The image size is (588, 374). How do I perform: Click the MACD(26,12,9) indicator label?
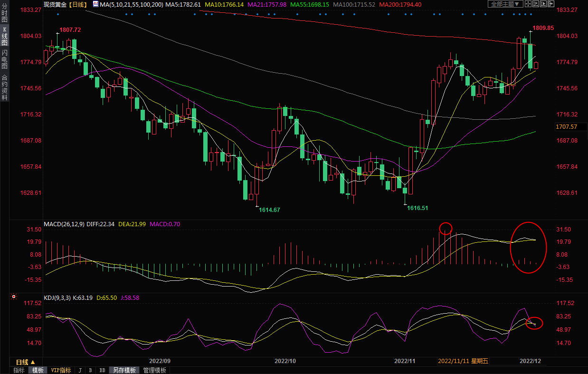tap(64, 224)
